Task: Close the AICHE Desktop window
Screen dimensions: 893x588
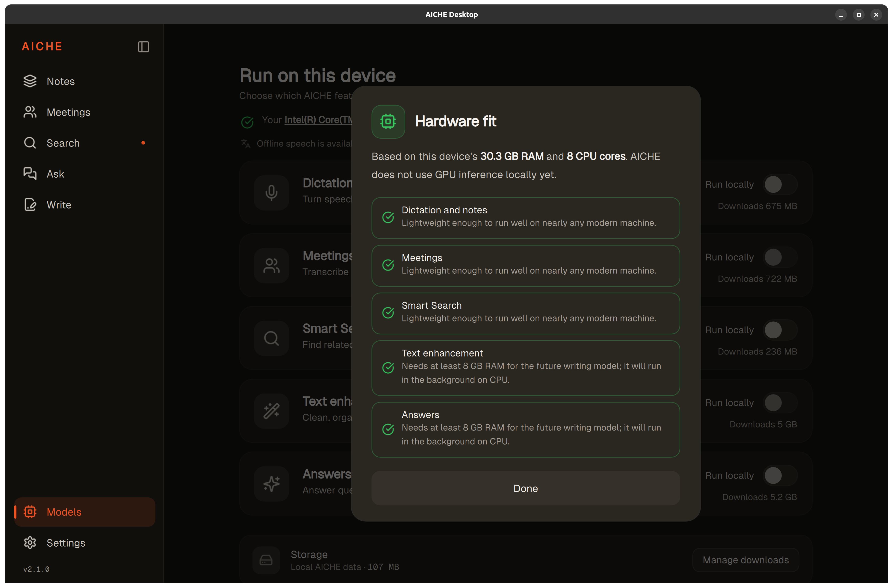Action: coord(876,15)
